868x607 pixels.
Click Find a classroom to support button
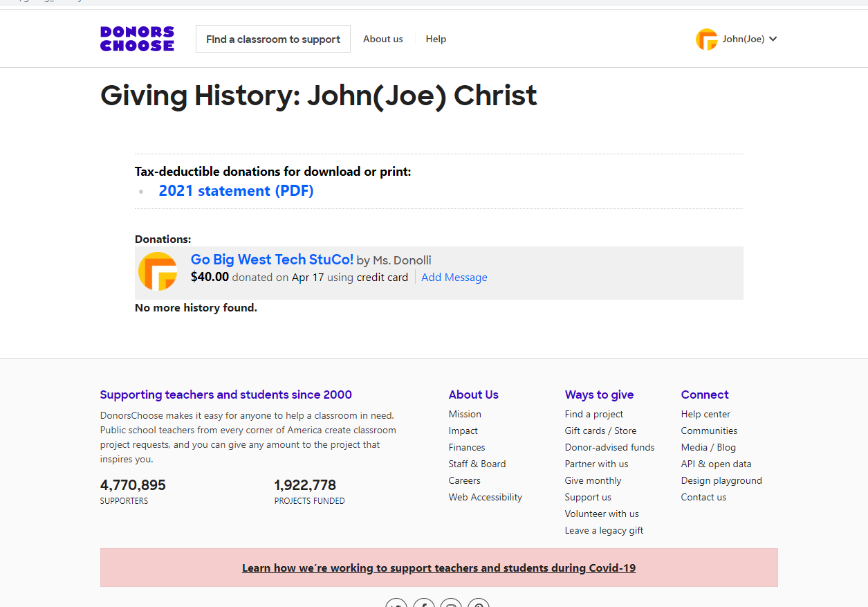coord(273,39)
